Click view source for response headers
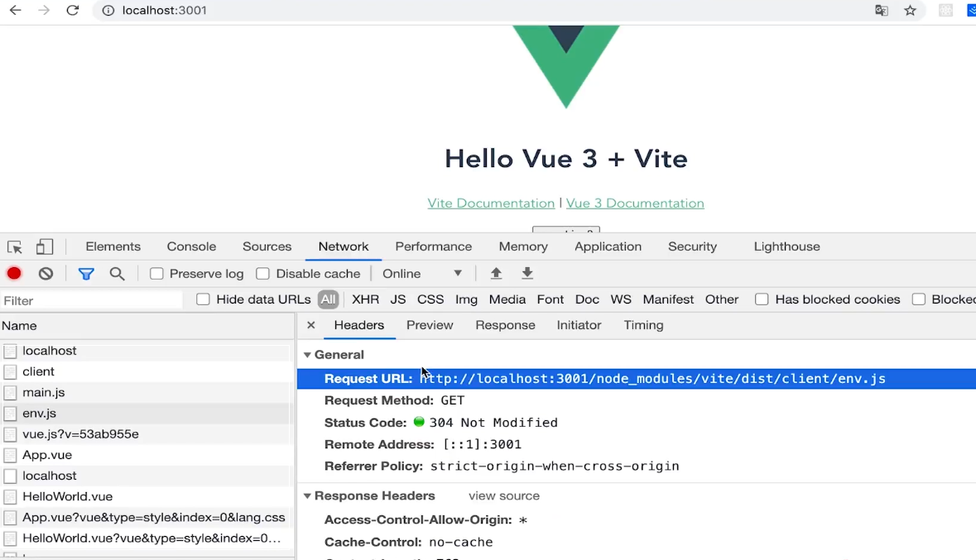Viewport: 976px width, 560px height. tap(504, 496)
